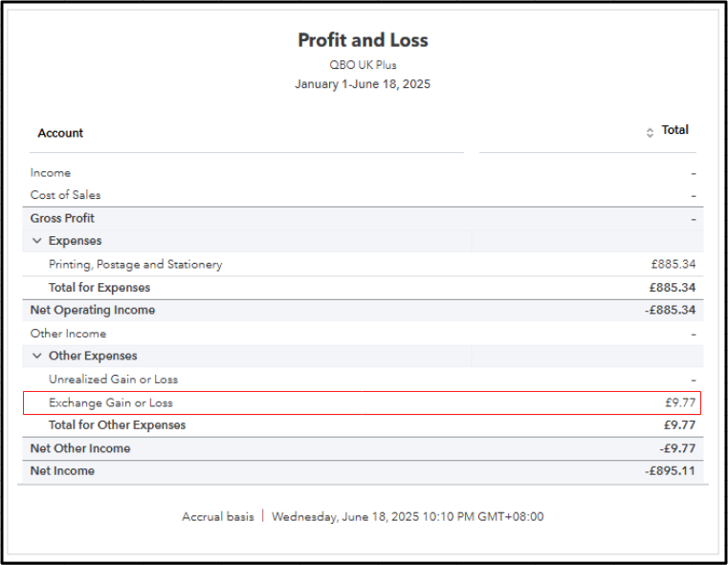The height and width of the screenshot is (565, 728).
Task: Click the Account column header
Action: [60, 133]
